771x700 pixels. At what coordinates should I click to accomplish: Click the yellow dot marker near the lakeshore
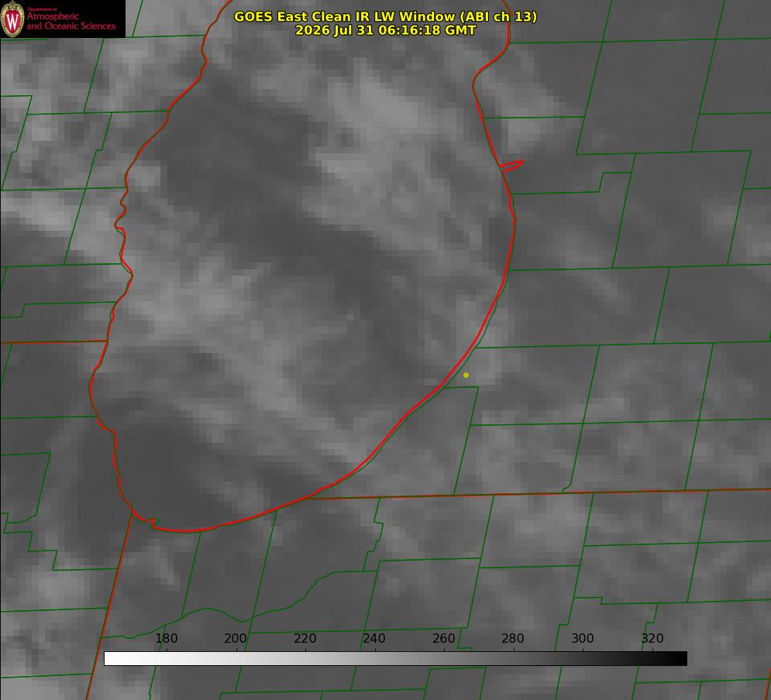[466, 376]
